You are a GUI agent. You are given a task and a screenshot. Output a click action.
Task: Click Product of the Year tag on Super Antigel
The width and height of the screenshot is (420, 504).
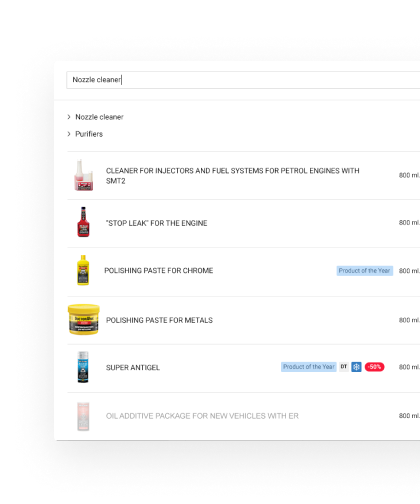tap(309, 367)
